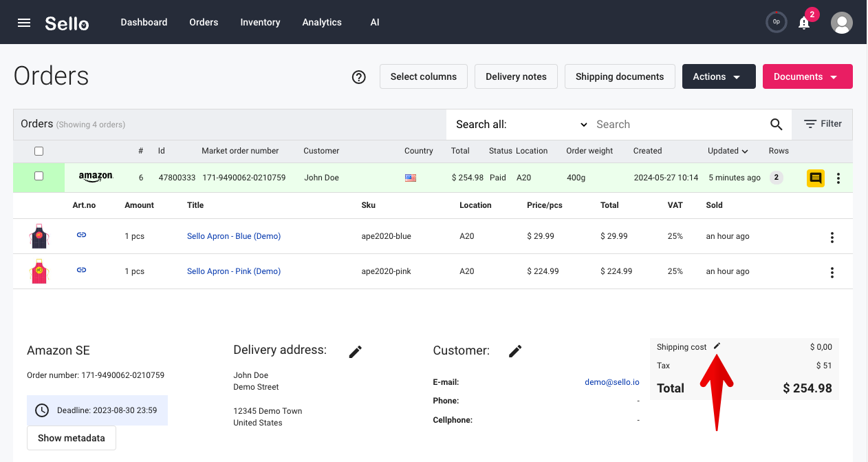Edit customer details pencil icon
Screen dimensions: 868x462
click(515, 351)
